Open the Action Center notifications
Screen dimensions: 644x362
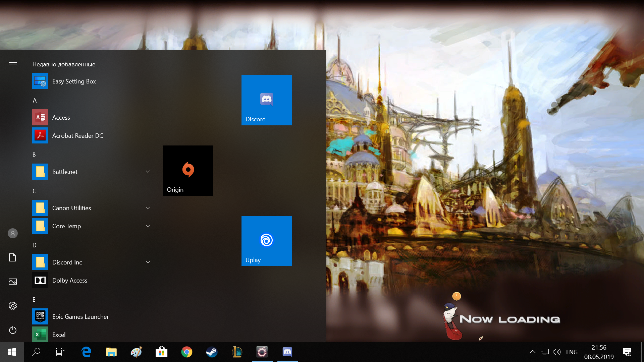tap(627, 352)
